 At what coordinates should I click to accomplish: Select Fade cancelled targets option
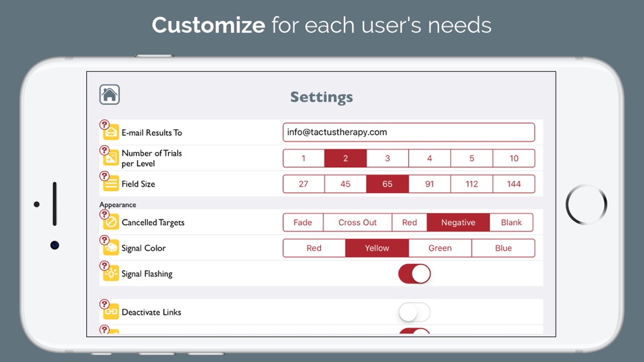pyautogui.click(x=303, y=222)
